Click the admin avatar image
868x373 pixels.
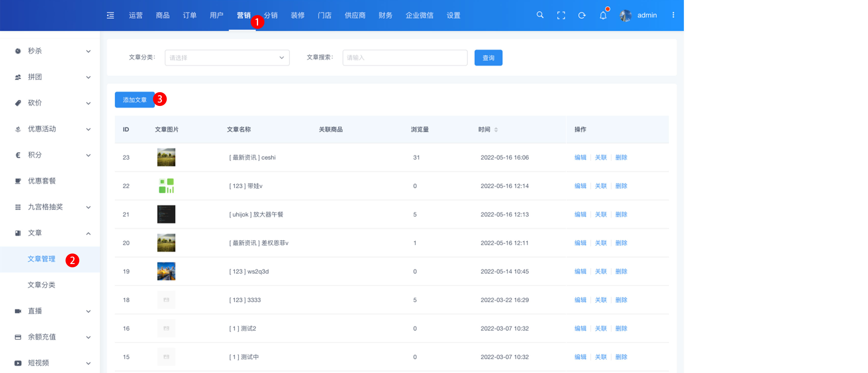coord(626,16)
